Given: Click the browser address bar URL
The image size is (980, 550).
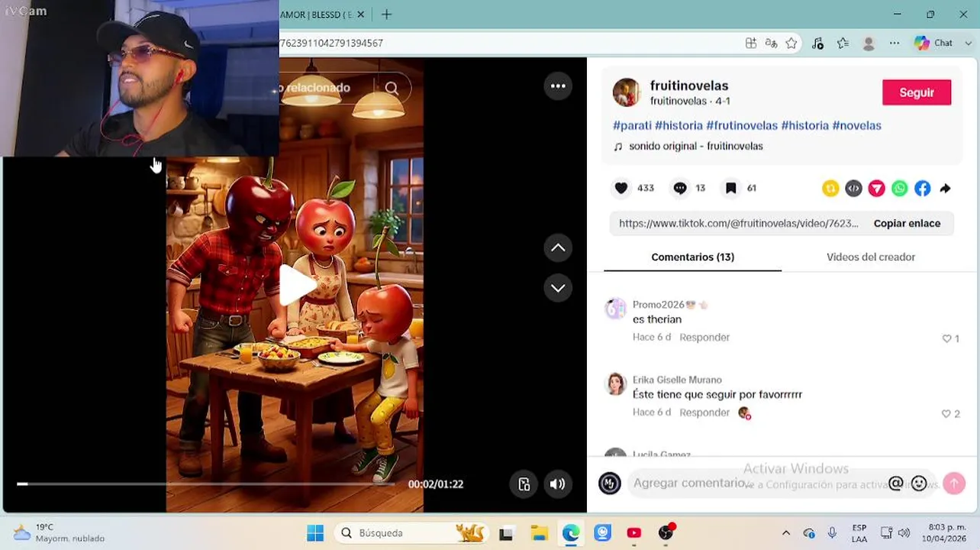Looking at the screenshot, I should click(332, 44).
